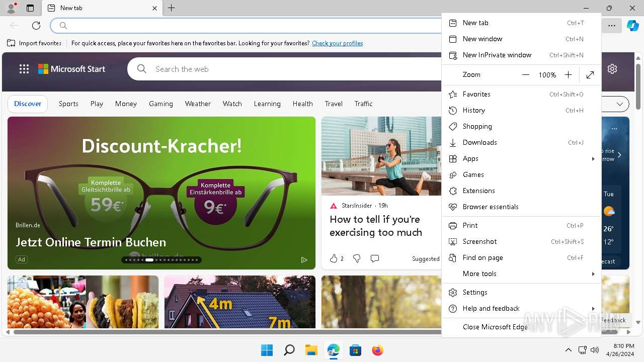Click the profile avatar icon
644x362 pixels.
[11, 8]
